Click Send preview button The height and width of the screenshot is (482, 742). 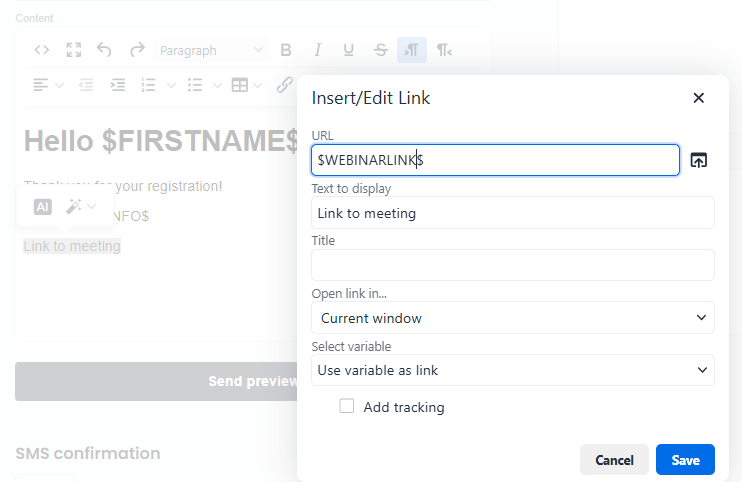tap(156, 381)
